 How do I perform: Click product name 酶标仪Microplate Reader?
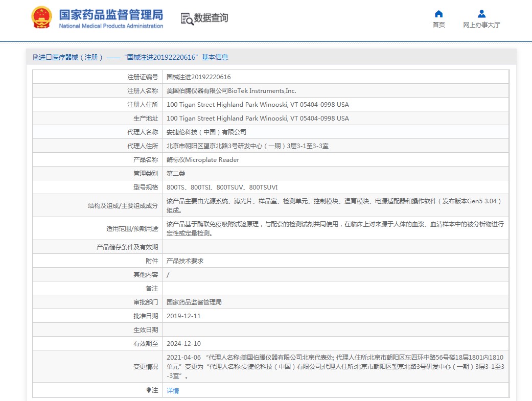point(203,160)
